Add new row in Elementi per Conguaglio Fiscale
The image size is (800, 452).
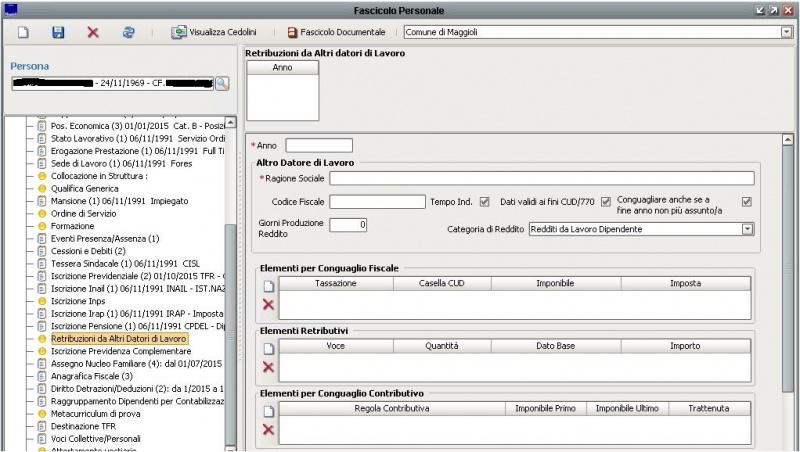(268, 285)
